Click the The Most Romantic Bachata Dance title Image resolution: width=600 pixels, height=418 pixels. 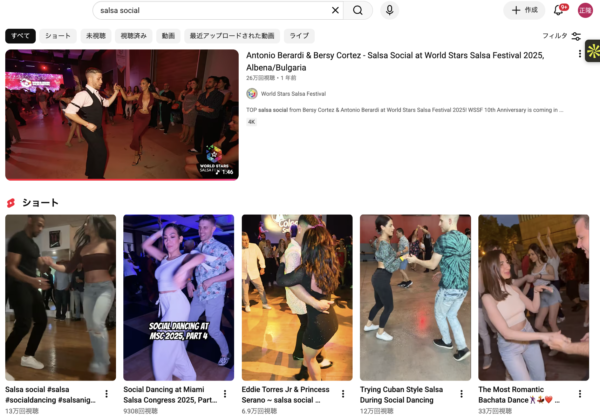click(519, 395)
